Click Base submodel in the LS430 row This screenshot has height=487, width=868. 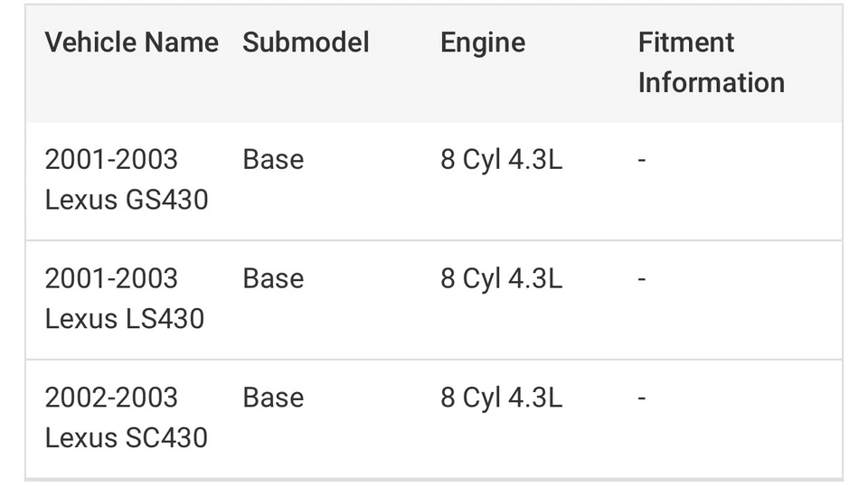point(273,278)
